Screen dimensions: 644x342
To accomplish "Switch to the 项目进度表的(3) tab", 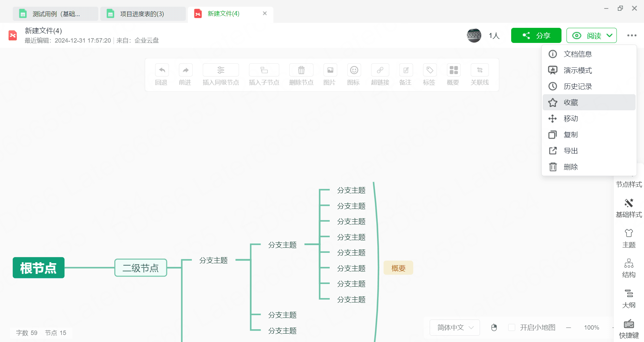I will pos(143,14).
